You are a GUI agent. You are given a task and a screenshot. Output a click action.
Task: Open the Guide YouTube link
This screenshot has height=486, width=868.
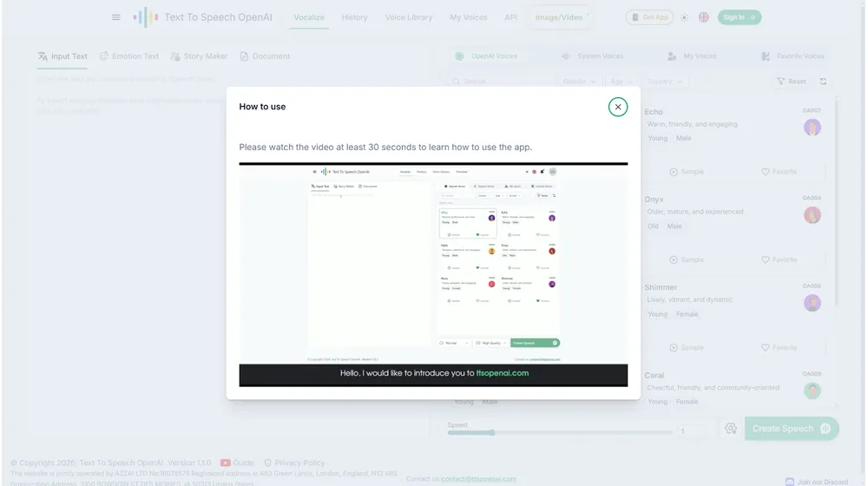pos(238,463)
